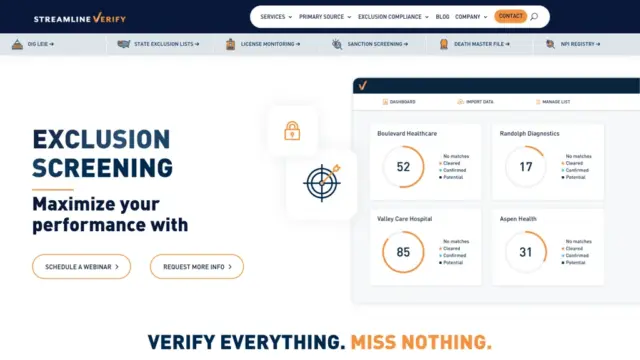Screen dimensions: 640x360
Task: Click the Dashboard tab icon
Action: pos(385,102)
